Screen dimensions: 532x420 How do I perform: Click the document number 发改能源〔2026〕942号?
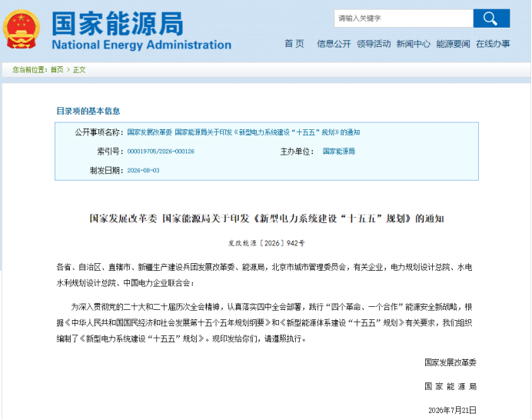tap(266, 243)
